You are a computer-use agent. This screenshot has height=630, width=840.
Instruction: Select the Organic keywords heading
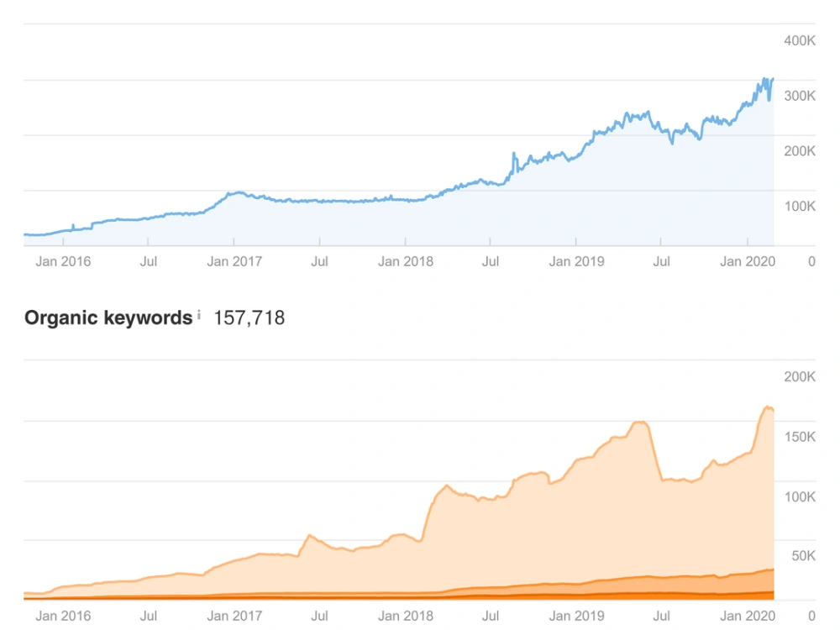click(x=108, y=318)
